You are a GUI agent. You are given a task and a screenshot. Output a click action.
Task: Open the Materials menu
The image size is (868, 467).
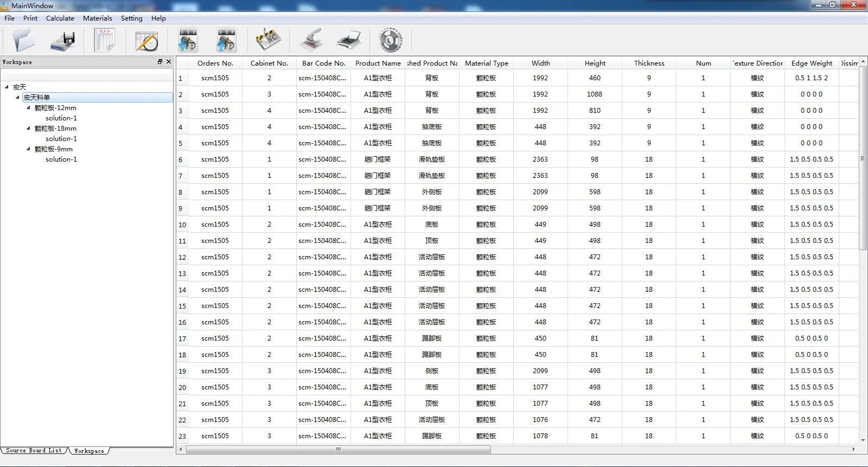(98, 18)
